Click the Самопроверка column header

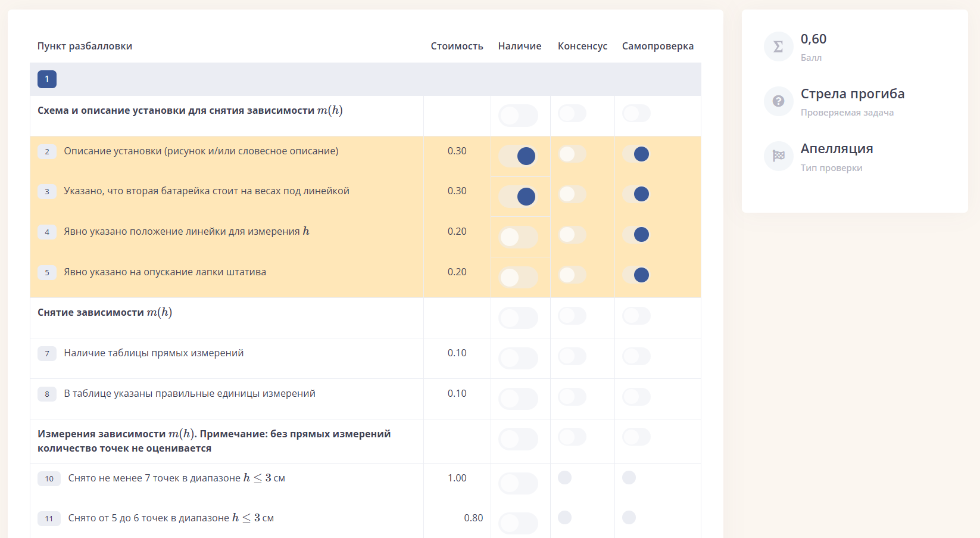[658, 46]
